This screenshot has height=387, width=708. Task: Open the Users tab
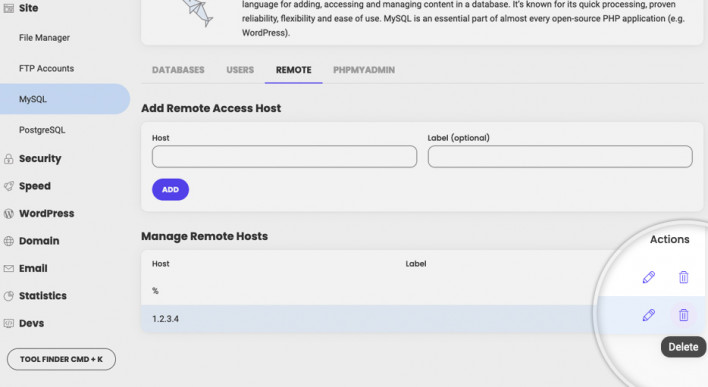tap(240, 70)
